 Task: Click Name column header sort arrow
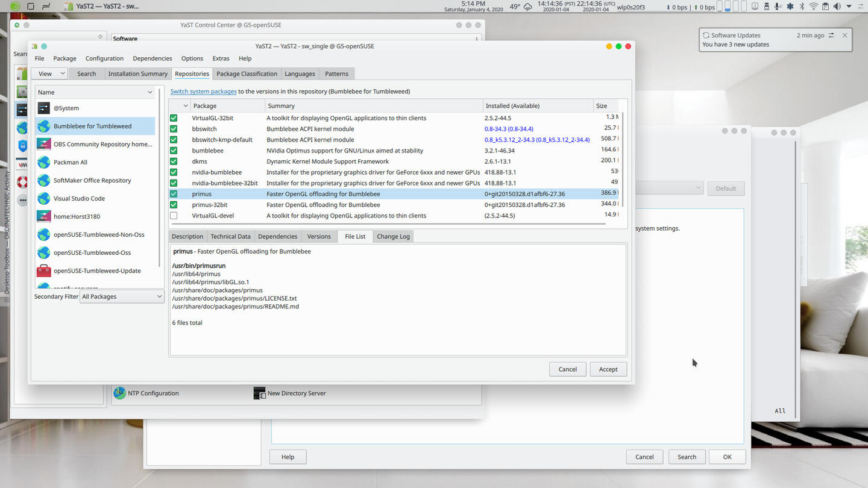point(150,92)
